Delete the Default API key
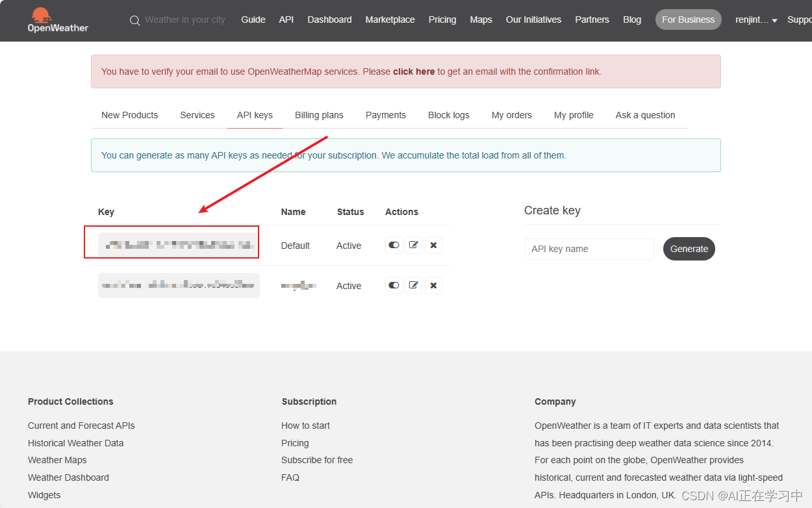 [x=433, y=246]
